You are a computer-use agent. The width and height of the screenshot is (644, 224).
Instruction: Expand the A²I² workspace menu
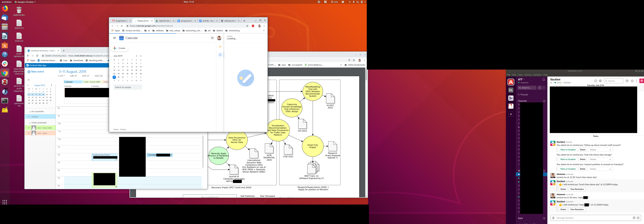[521, 79]
